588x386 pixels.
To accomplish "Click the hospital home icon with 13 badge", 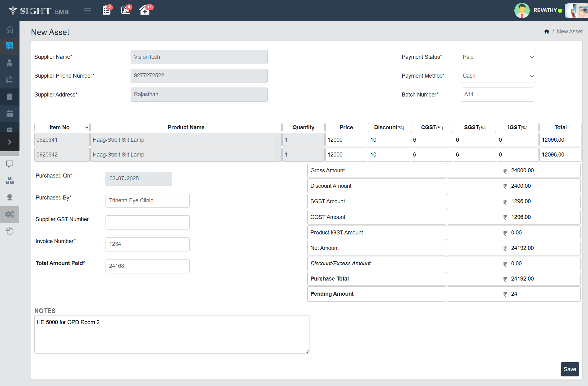I will 145,10.
